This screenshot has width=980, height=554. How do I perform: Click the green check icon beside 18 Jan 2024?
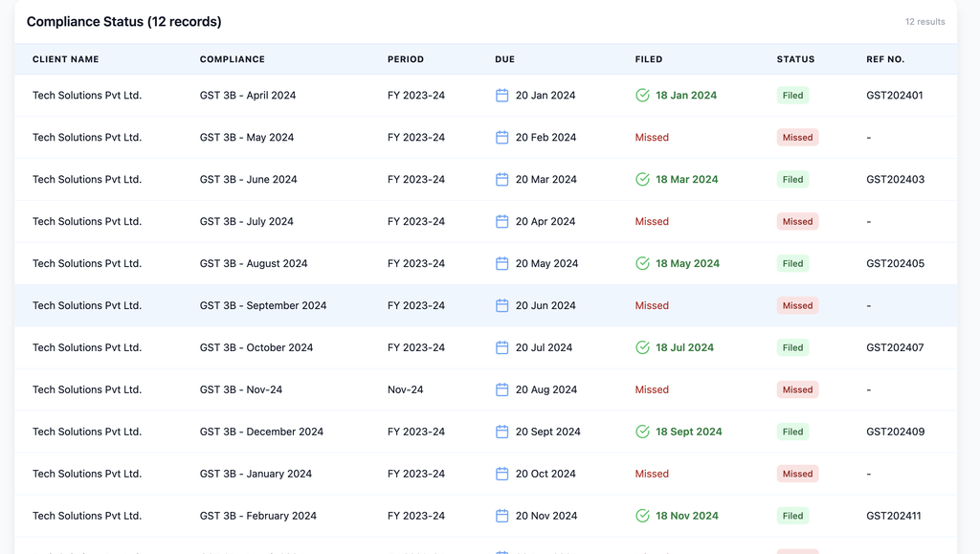coord(642,96)
